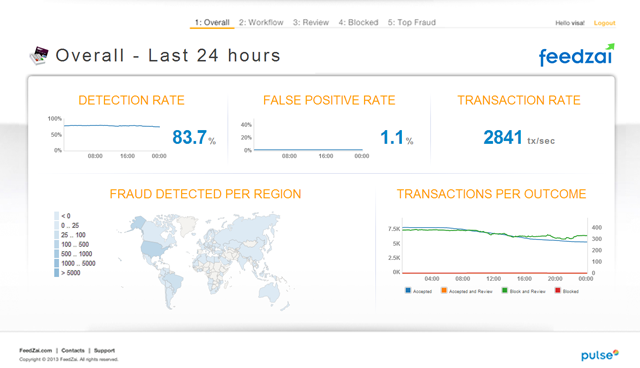Click the pulse logo in footer
Image resolution: width=640 pixels, height=368 pixels.
coord(600,355)
